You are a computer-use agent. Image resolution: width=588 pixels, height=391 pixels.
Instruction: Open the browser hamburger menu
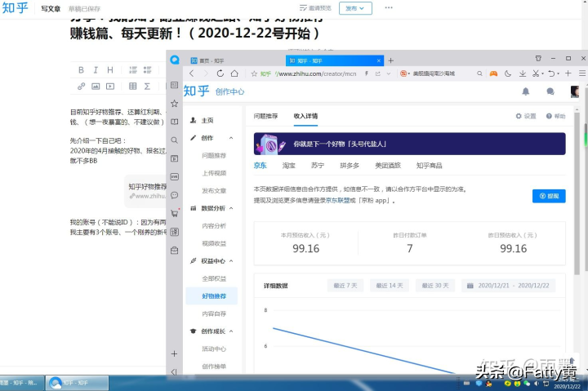[x=582, y=73]
